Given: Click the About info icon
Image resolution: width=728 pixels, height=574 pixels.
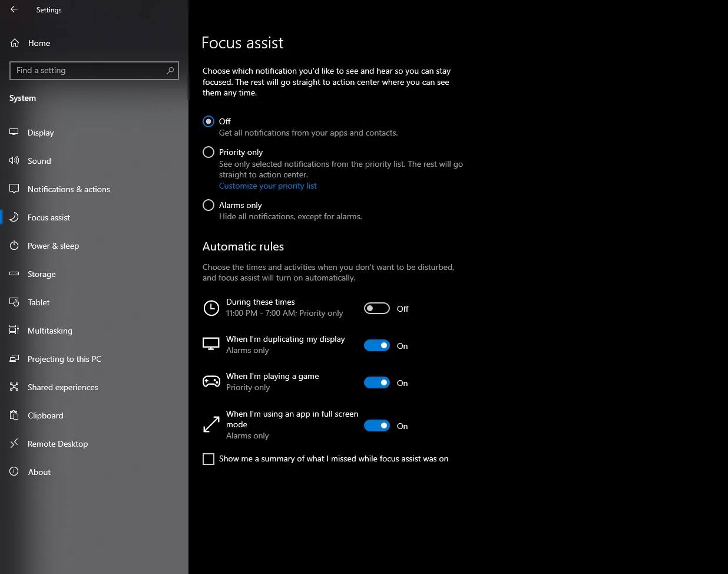Looking at the screenshot, I should point(14,472).
